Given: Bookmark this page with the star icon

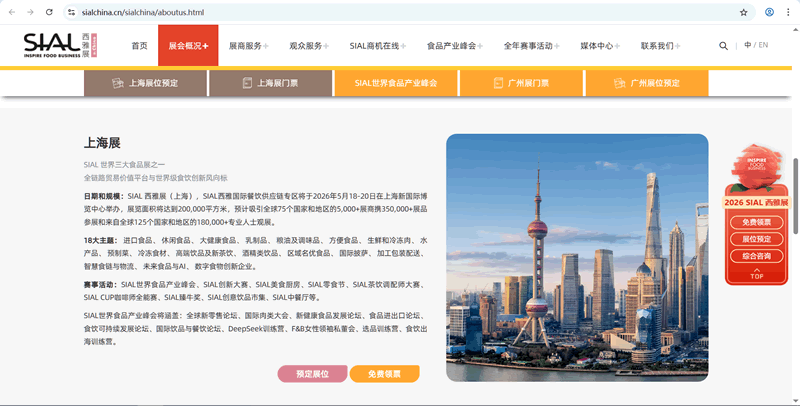Looking at the screenshot, I should point(743,12).
